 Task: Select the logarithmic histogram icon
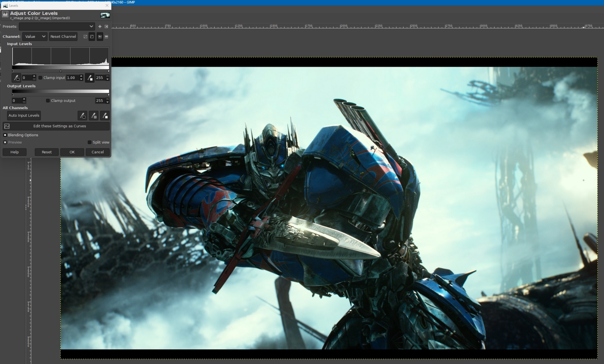(107, 37)
